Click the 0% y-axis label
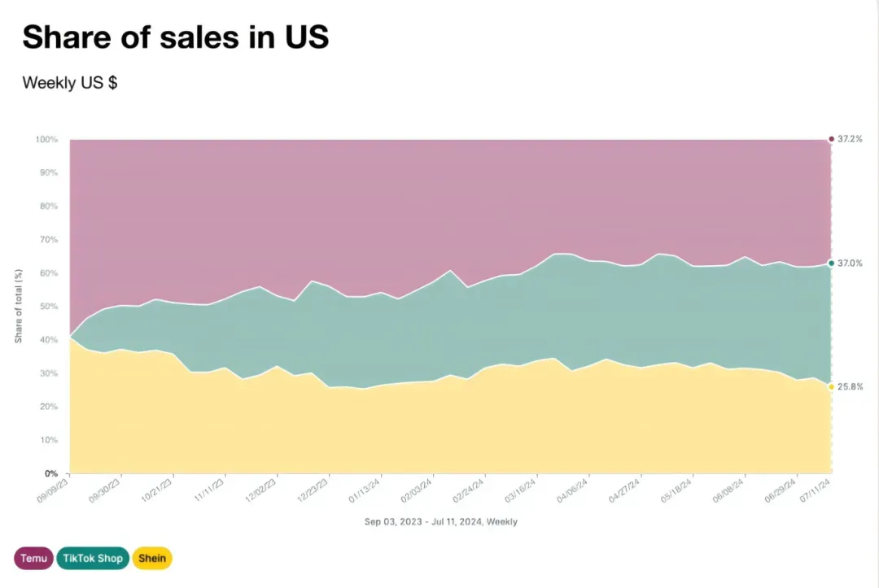879x588 pixels. [51, 473]
